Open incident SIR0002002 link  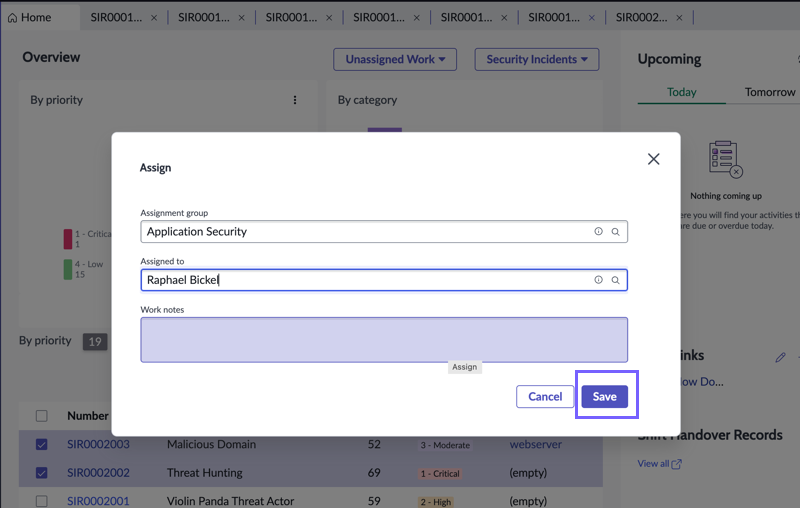pos(98,473)
